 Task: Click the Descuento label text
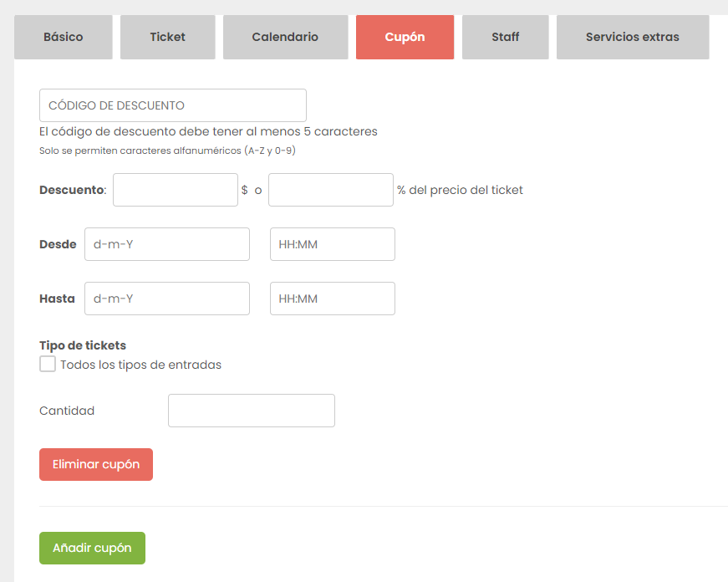pyautogui.click(x=73, y=190)
